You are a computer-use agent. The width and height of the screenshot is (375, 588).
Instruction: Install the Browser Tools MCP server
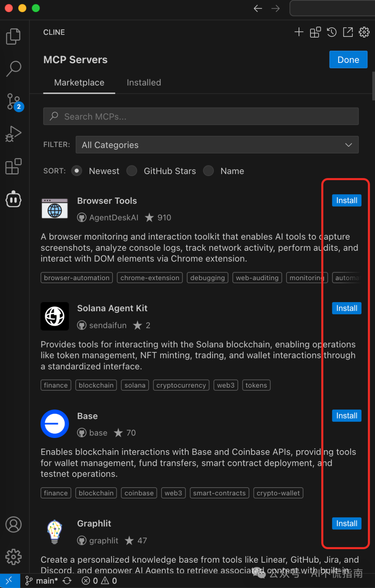click(346, 200)
